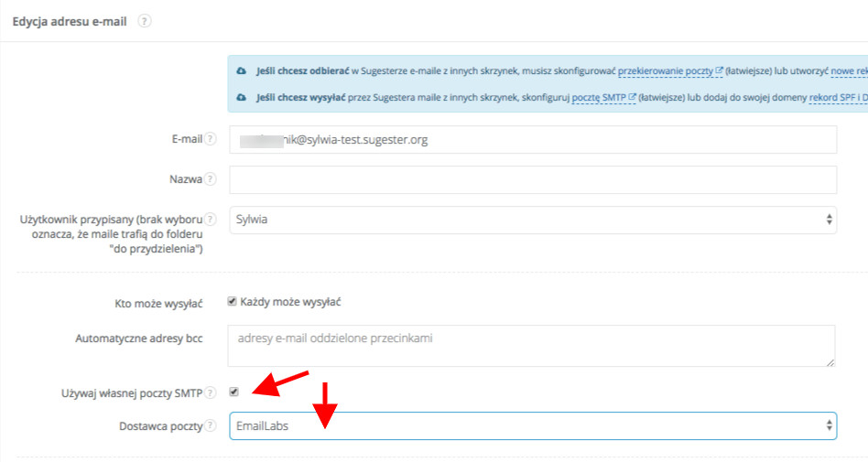Uncheck the 'Używaj własnej poczty SMTP' checkbox
868x462 pixels.
tap(233, 392)
